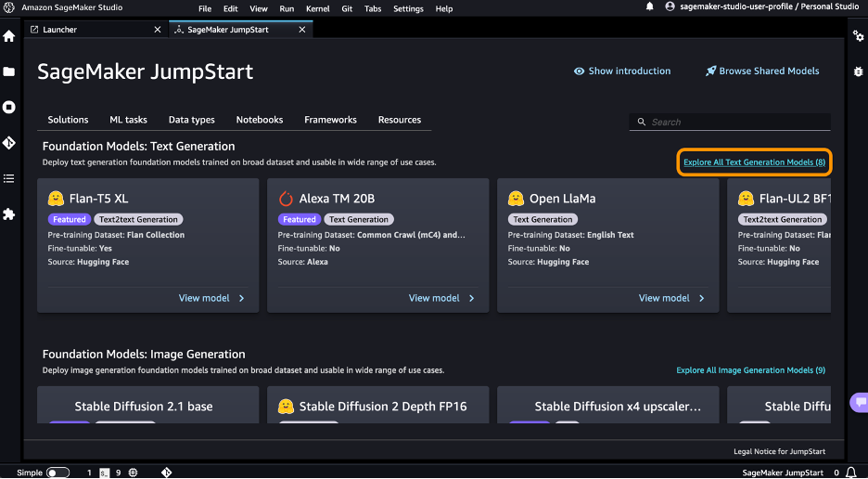Screen dimensions: 868x479
Task: Click the Flan-T5 XL Hugging Face emoji
Action: click(56, 199)
